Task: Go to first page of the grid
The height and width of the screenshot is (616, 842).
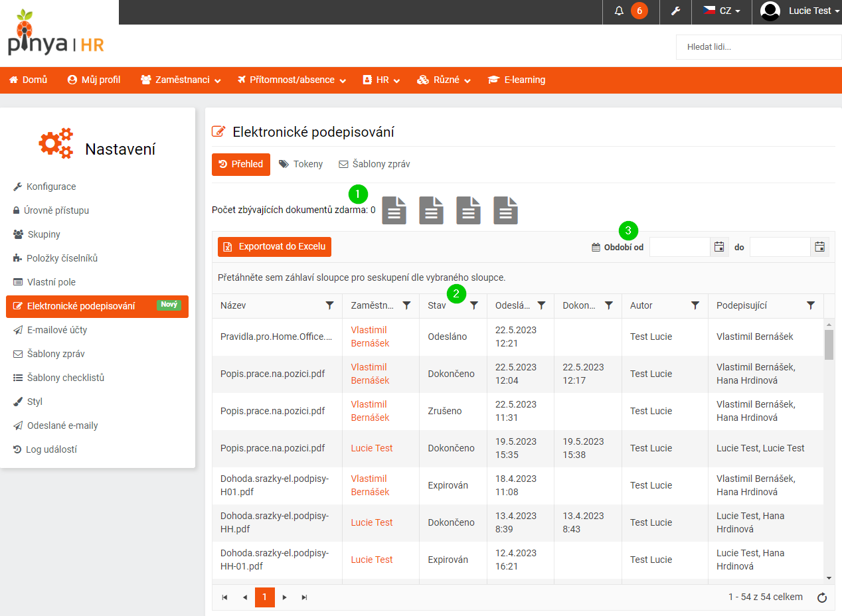Action: [x=225, y=597]
